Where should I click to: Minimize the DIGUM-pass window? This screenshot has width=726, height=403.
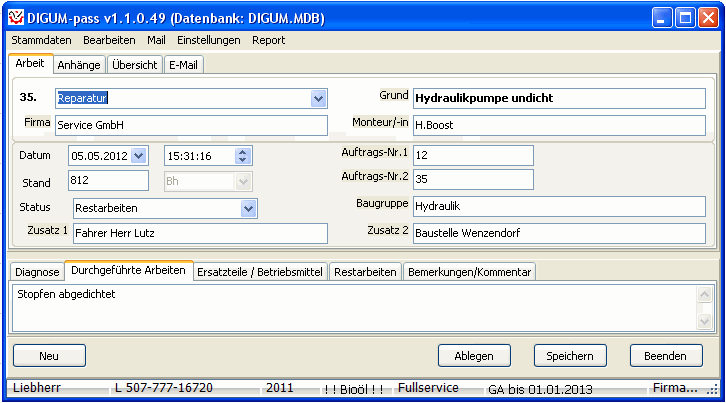pyautogui.click(x=662, y=18)
